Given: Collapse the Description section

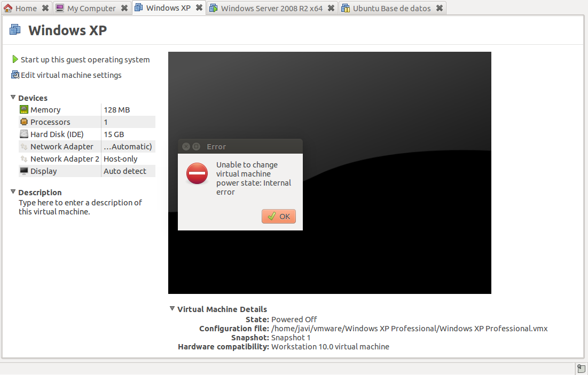Looking at the screenshot, I should tap(13, 192).
